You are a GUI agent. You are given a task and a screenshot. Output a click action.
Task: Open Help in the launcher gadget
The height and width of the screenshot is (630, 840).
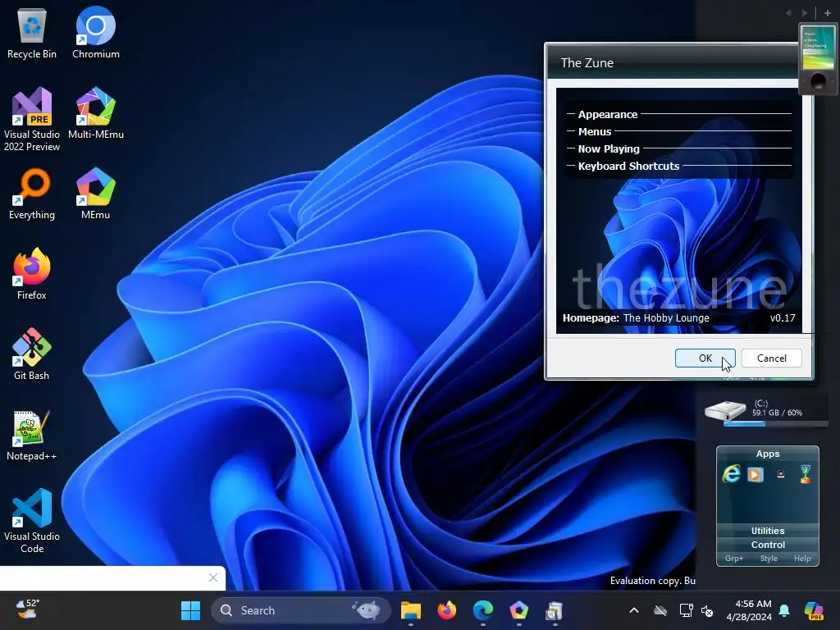802,558
